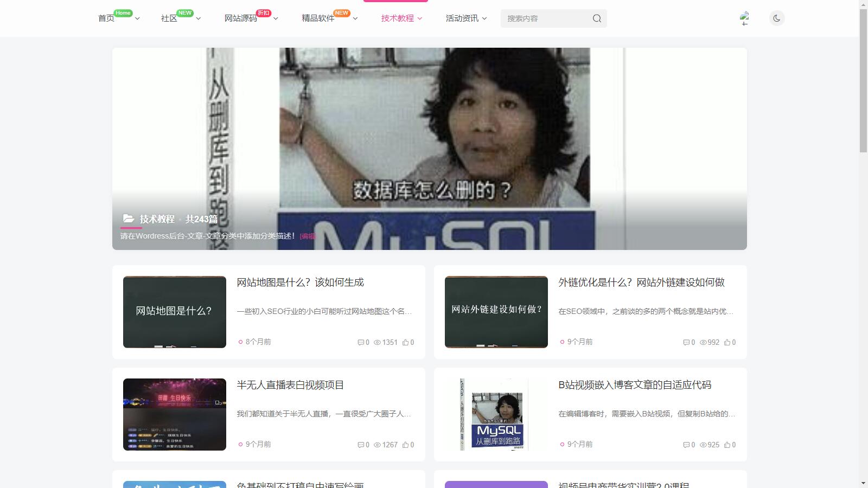868x488 pixels.
Task: Click views eye icon on 半无人直播 card
Action: pyautogui.click(x=377, y=445)
